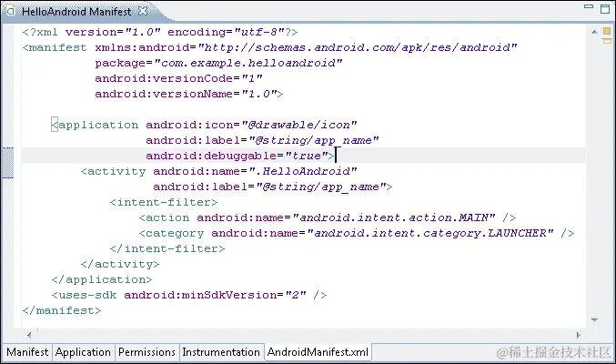Maximize the editor pane
This screenshot has height=364, width=616.
coord(605,9)
